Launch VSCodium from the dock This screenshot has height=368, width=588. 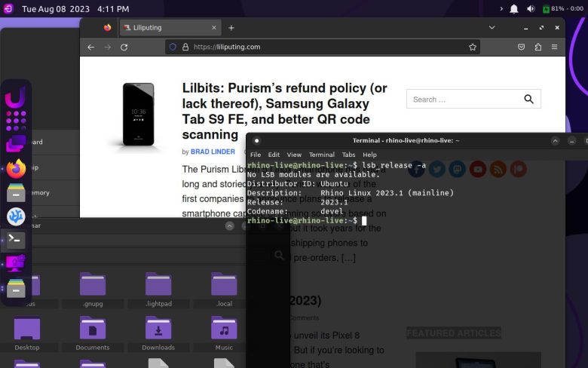click(x=16, y=216)
